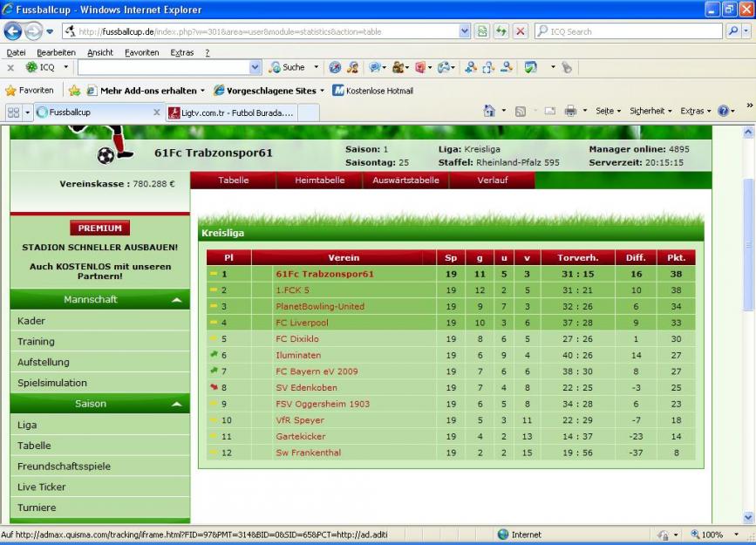
Task: Open the Favoriten star button
Action: point(30,91)
